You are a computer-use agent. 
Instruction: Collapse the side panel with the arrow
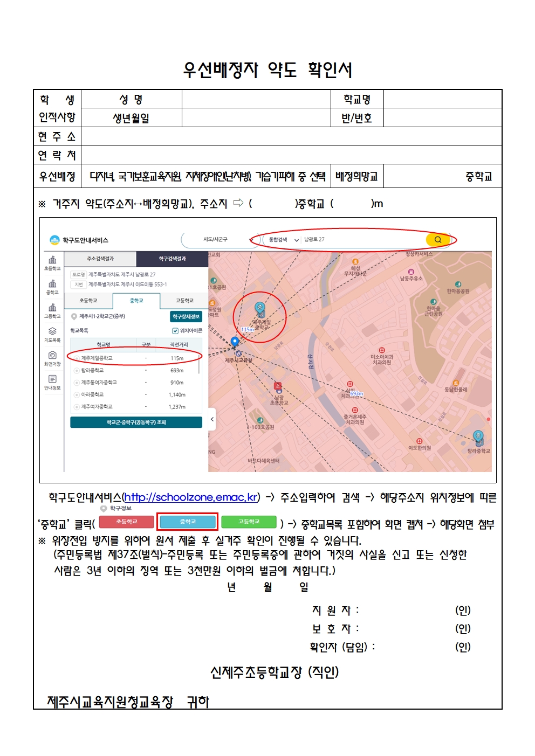(212, 419)
